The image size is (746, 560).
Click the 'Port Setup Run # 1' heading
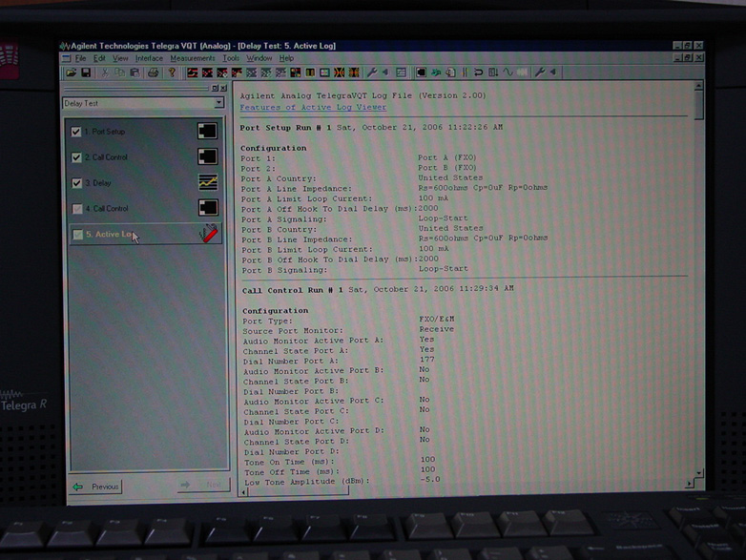click(x=285, y=128)
